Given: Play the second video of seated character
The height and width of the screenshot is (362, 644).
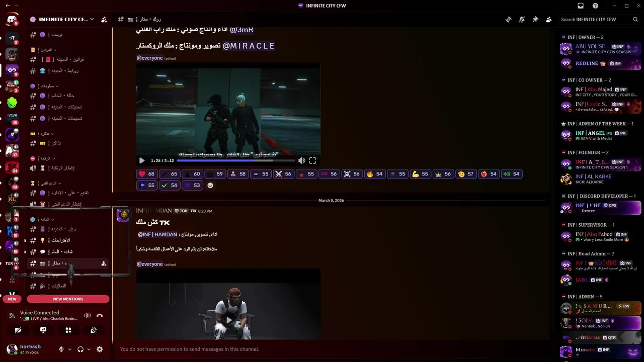Looking at the screenshot, I should [x=228, y=320].
